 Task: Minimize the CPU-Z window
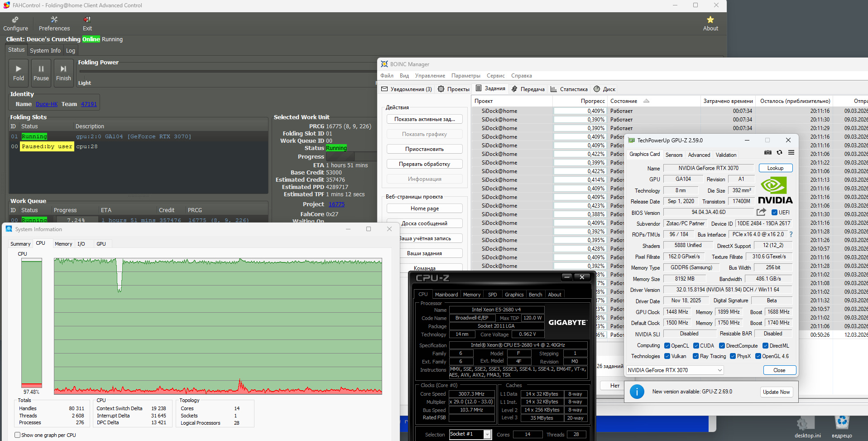click(567, 277)
